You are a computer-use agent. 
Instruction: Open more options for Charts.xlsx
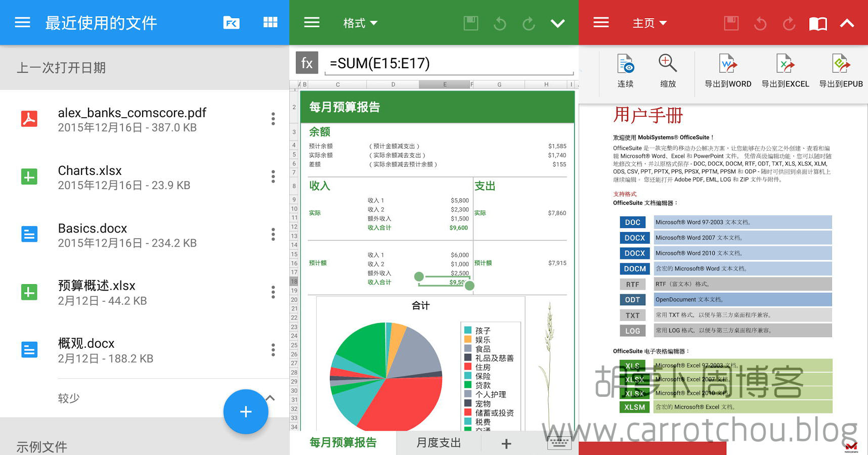pyautogui.click(x=273, y=176)
